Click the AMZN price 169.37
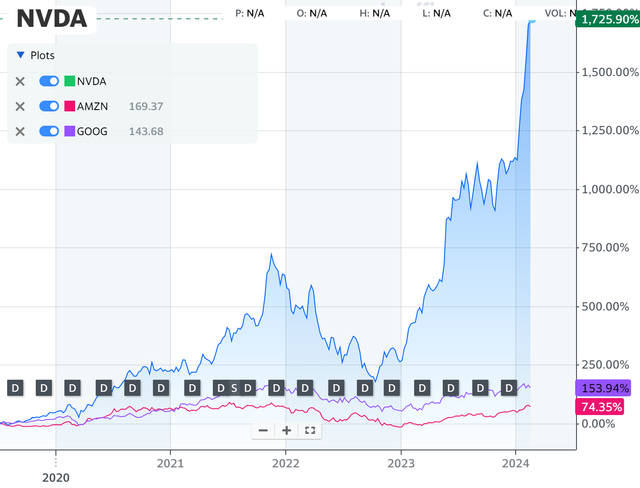Screen dimensions: 640x488 pyautogui.click(x=146, y=106)
